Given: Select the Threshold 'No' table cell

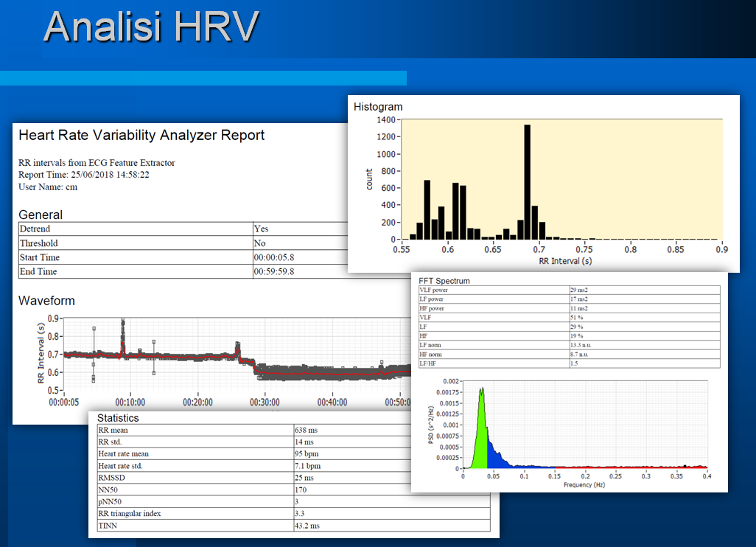Looking at the screenshot, I should pos(259,243).
